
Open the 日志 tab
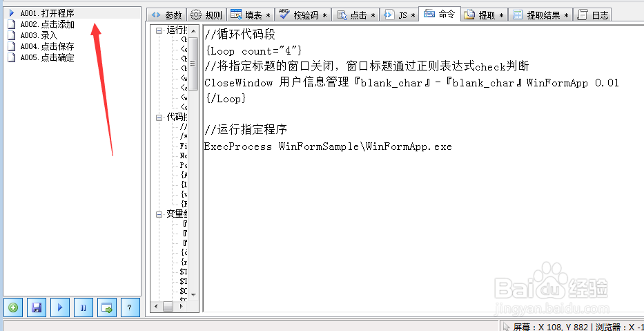click(x=592, y=15)
